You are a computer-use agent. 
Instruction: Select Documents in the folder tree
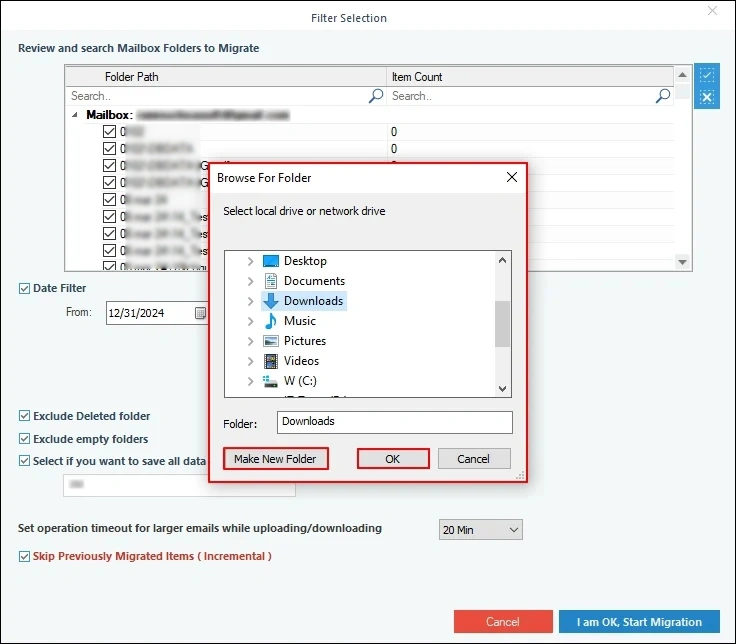314,281
